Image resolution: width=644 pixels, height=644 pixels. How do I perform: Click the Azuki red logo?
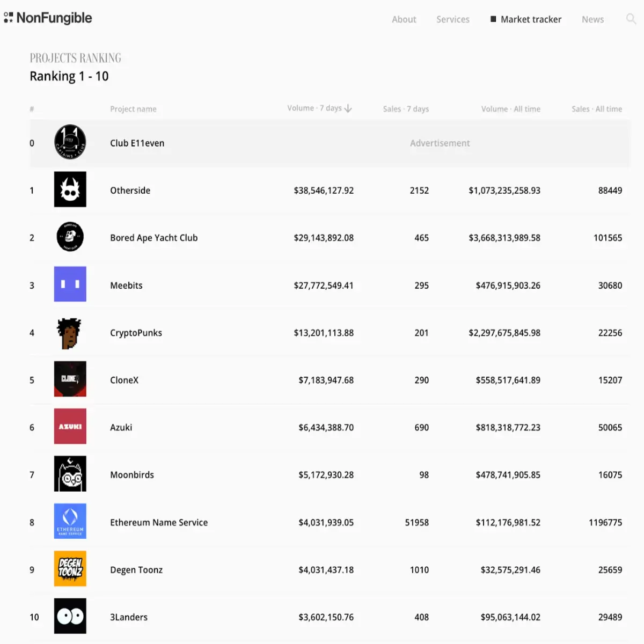coord(70,426)
